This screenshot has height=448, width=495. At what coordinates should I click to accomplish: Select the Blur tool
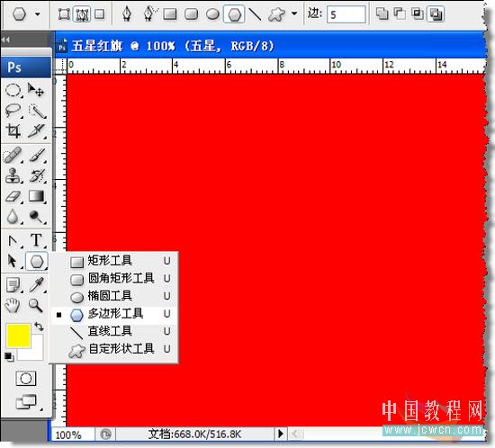[13, 217]
